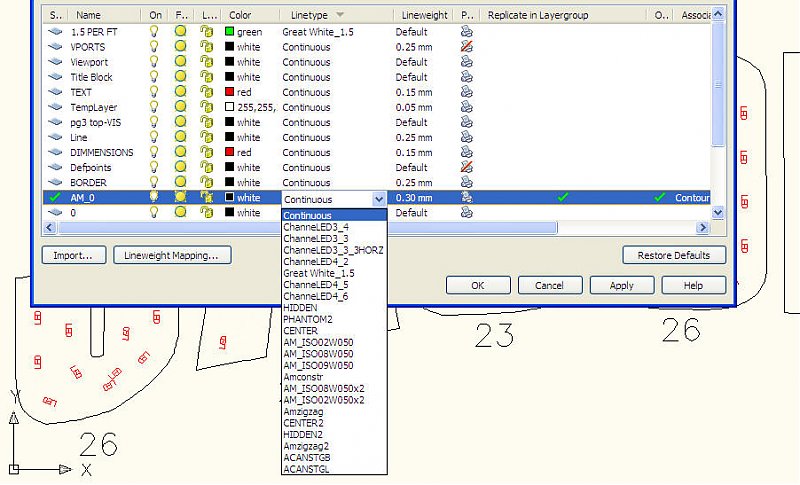Click the plot printer icon for Defpoints layer
This screenshot has width=800, height=485.
[x=466, y=168]
